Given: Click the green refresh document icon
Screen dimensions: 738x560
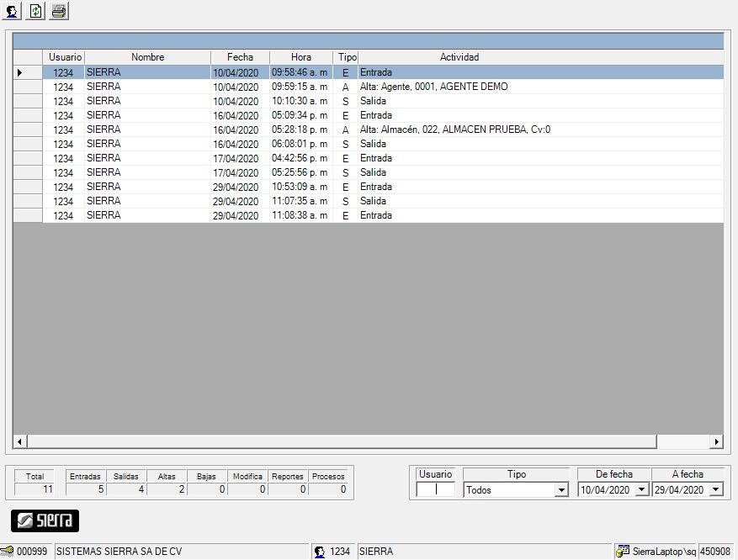Looking at the screenshot, I should [35, 12].
